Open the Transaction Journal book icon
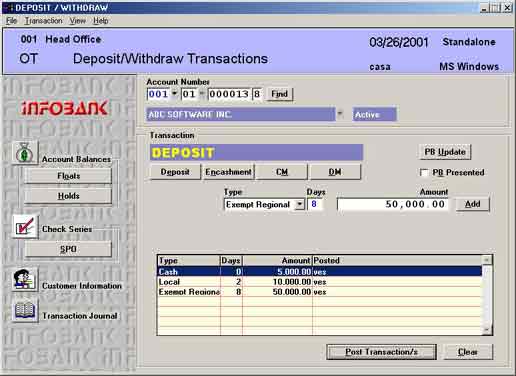 coord(25,310)
